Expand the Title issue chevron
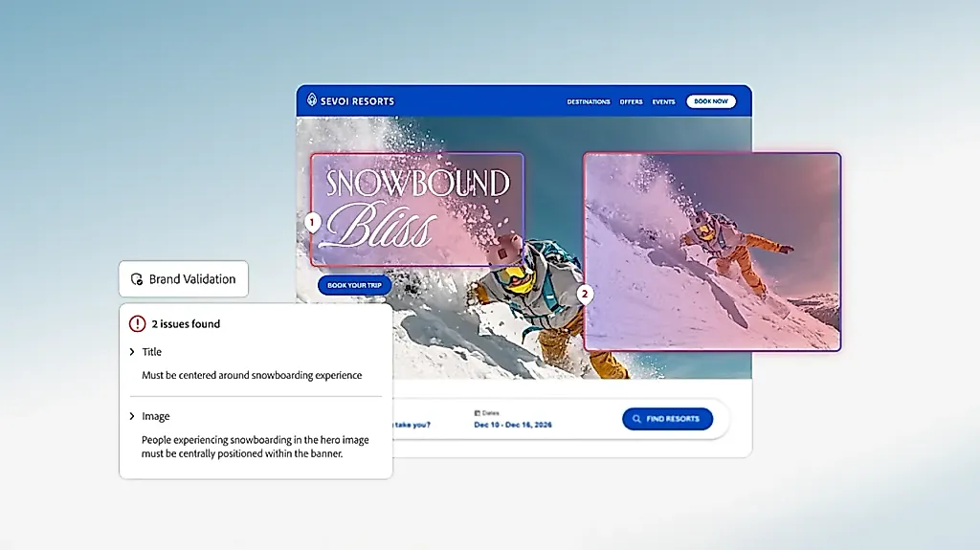Screen dimensions: 980x550 132,352
